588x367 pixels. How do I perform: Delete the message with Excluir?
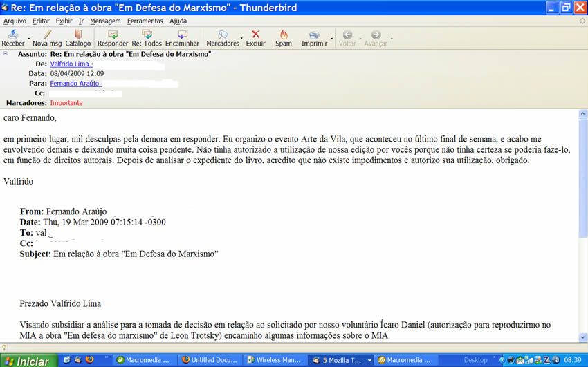tap(255, 35)
